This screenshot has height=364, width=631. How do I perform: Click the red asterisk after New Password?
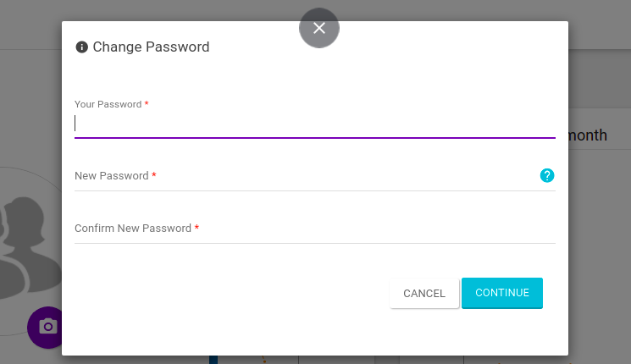point(154,175)
